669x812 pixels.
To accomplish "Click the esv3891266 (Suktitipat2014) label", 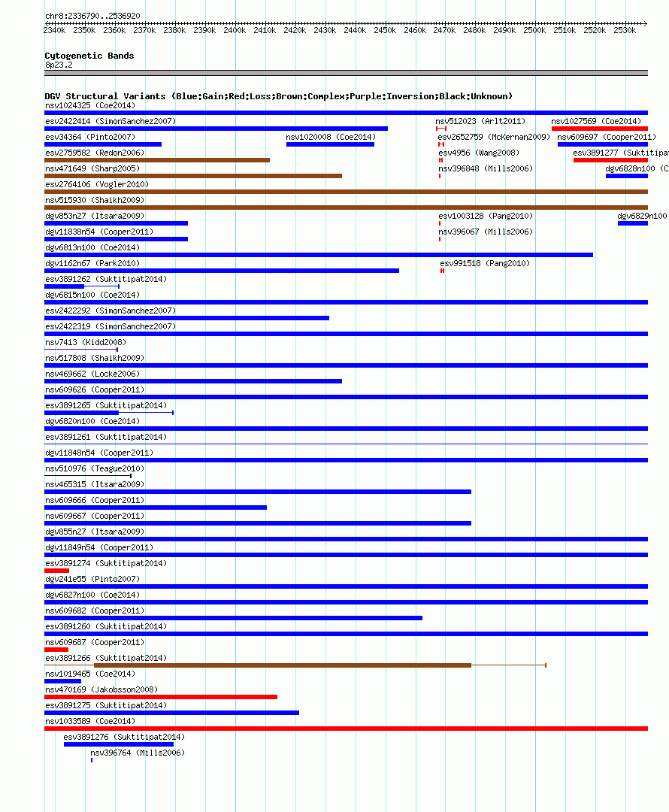I will click(106, 658).
